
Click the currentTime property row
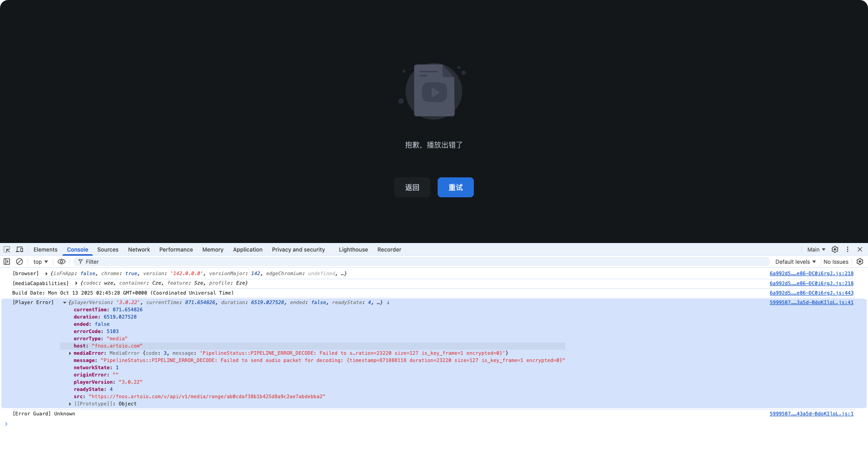pyautogui.click(x=108, y=310)
